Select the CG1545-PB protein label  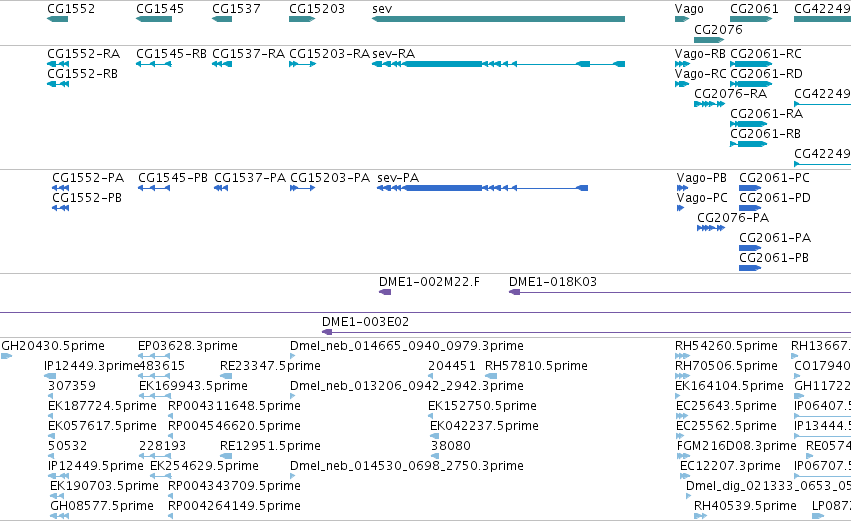(173, 178)
